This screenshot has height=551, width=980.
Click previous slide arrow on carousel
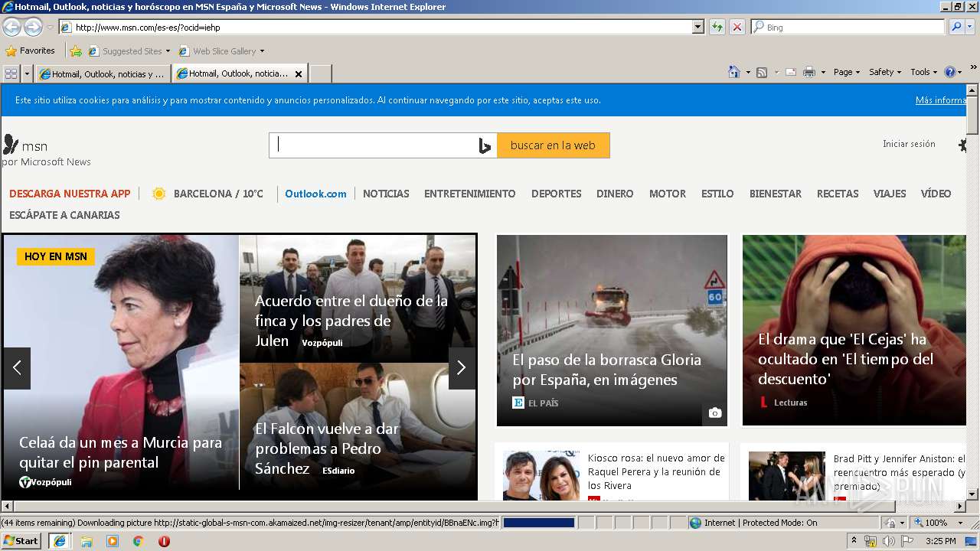point(17,368)
